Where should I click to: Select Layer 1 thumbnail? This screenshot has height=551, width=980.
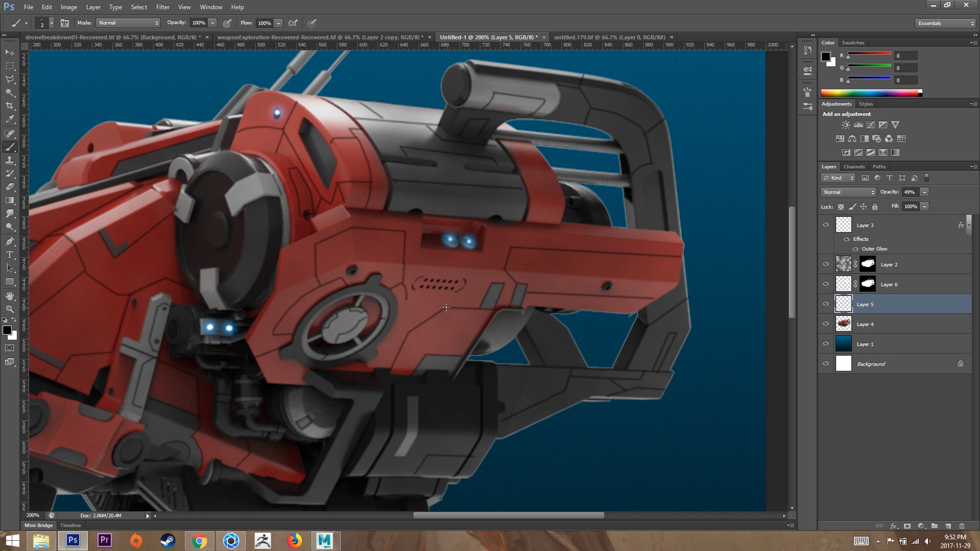(843, 344)
